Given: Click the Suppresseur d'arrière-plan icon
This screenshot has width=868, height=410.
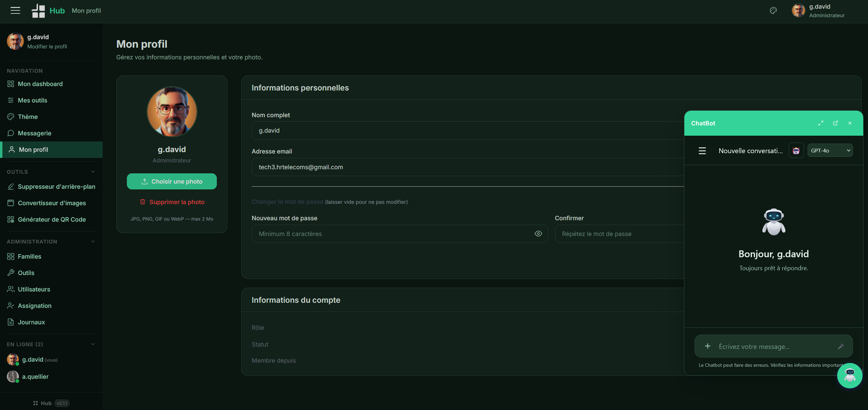Looking at the screenshot, I should [x=11, y=186].
